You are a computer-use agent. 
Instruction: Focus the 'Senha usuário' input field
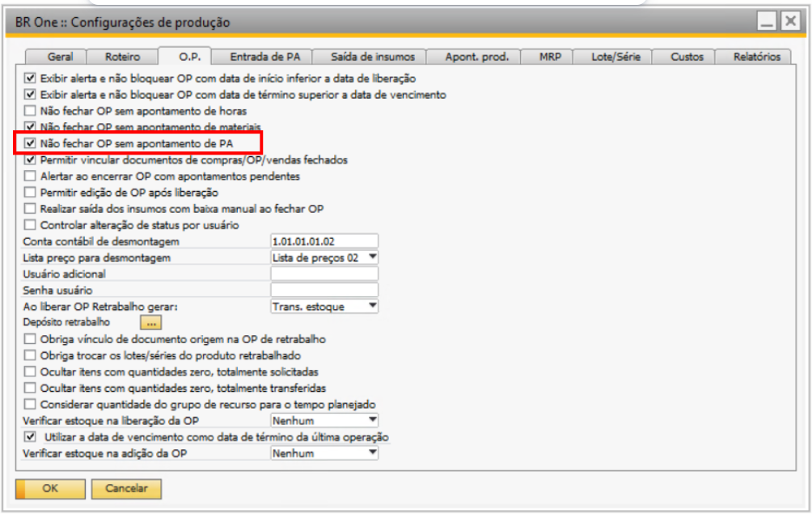coord(324,290)
